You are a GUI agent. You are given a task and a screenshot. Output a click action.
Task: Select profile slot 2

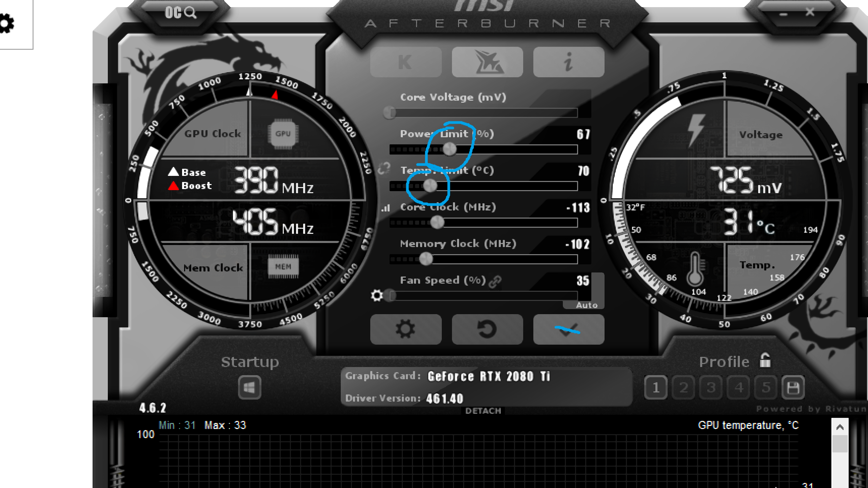tap(684, 388)
